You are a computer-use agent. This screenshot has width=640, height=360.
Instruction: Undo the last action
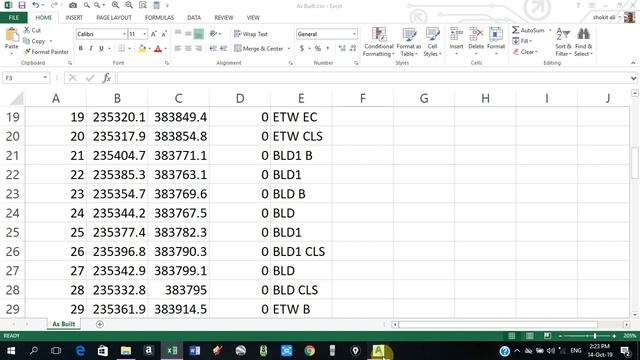(x=36, y=5)
